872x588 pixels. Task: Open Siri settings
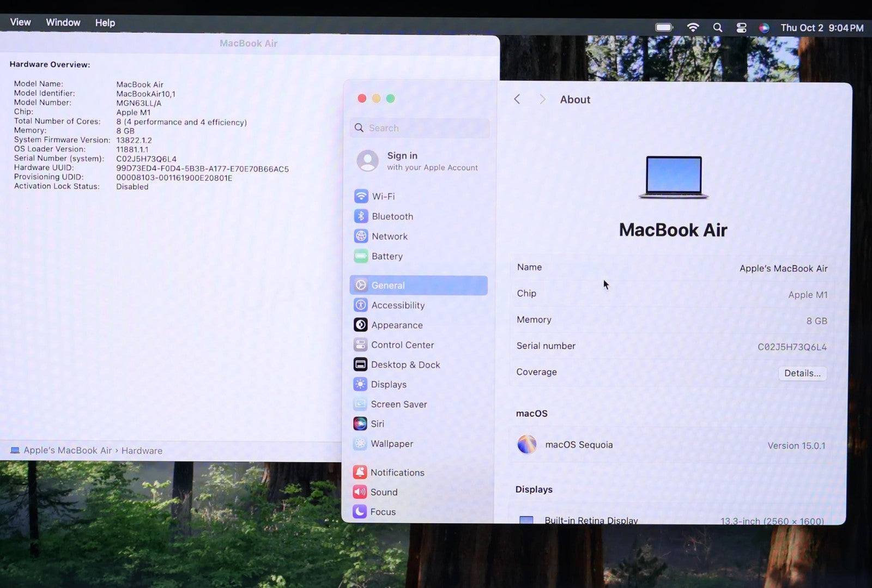coord(377,424)
